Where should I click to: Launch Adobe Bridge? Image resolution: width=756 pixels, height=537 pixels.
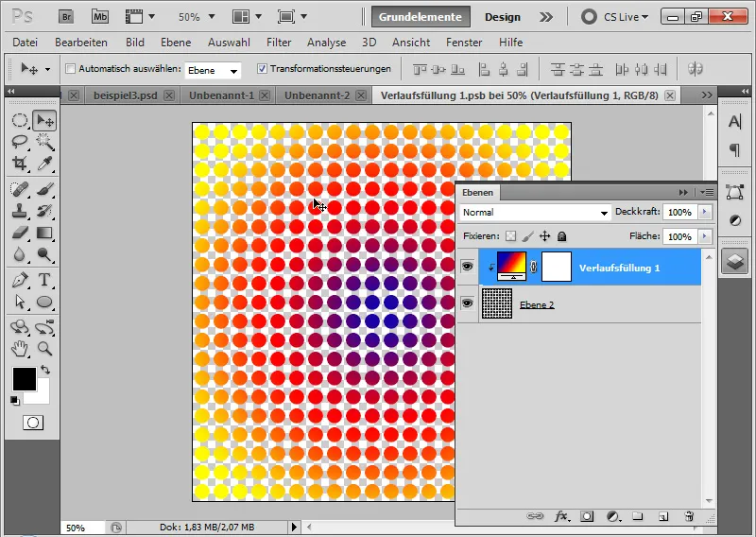[66, 17]
